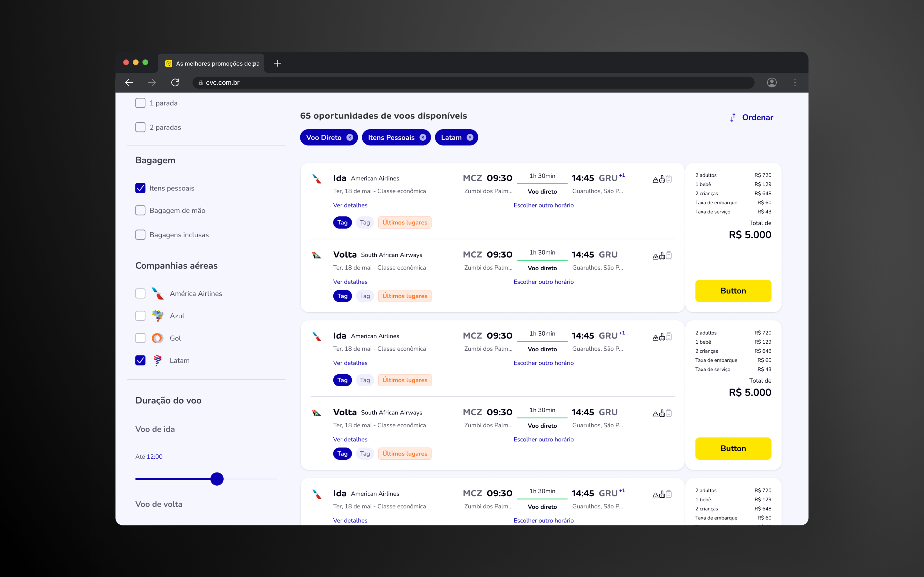This screenshot has width=924, height=577.
Task: Click the Voo de ida duration slider handle
Action: pos(217,479)
